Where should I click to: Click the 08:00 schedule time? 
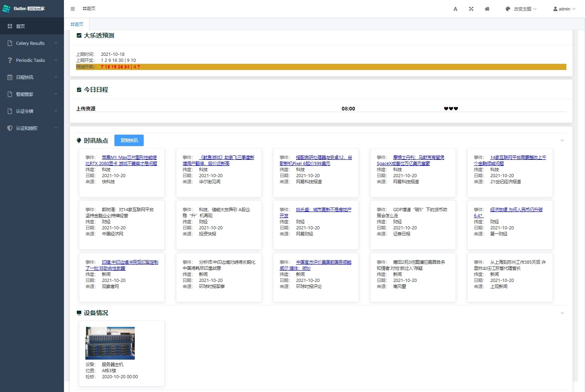348,109
